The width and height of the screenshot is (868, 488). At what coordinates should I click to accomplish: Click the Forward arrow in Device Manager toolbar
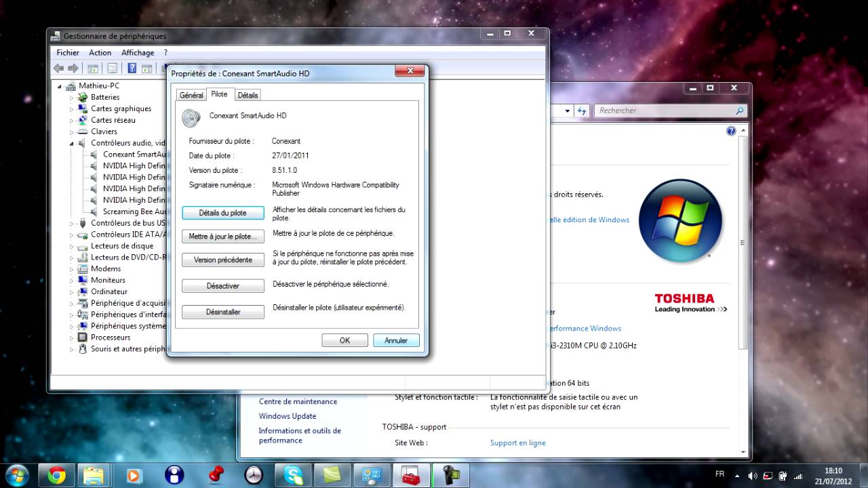[73, 68]
